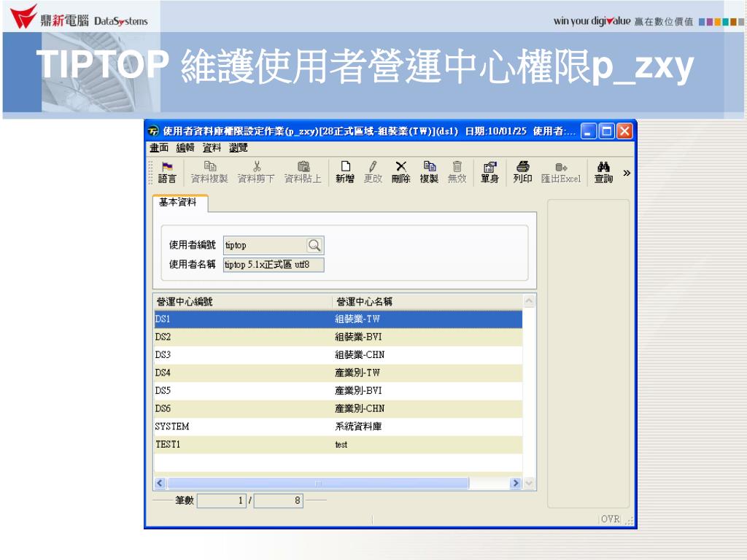Click the TIPTOP title bar app icon

(x=153, y=131)
